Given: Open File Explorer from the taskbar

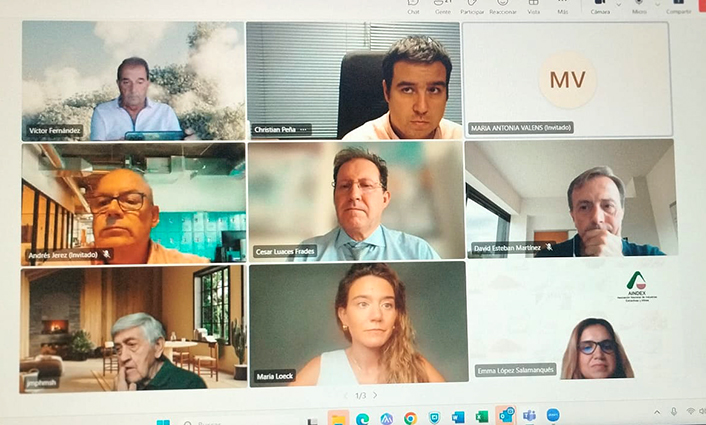Looking at the screenshot, I should pyautogui.click(x=338, y=418).
